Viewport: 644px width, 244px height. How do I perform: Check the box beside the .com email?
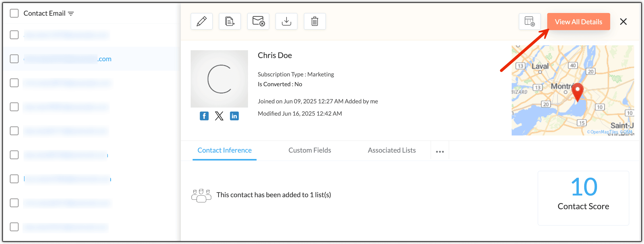(x=14, y=59)
